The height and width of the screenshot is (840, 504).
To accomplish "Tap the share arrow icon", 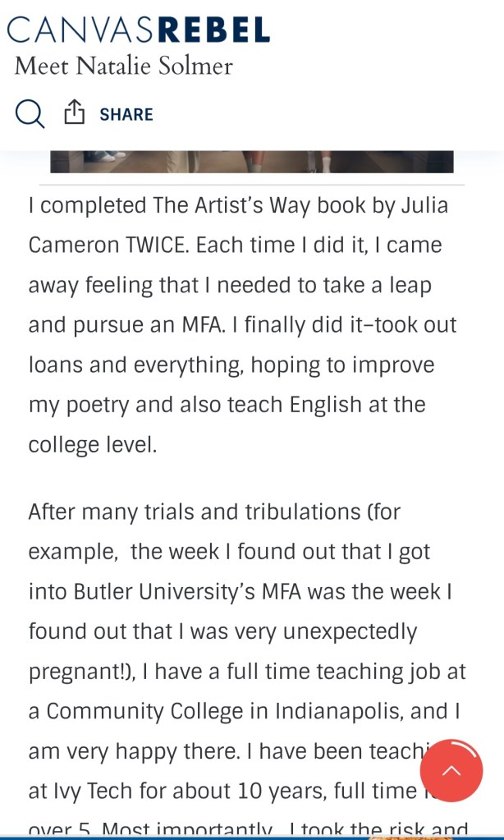I will 75,113.
